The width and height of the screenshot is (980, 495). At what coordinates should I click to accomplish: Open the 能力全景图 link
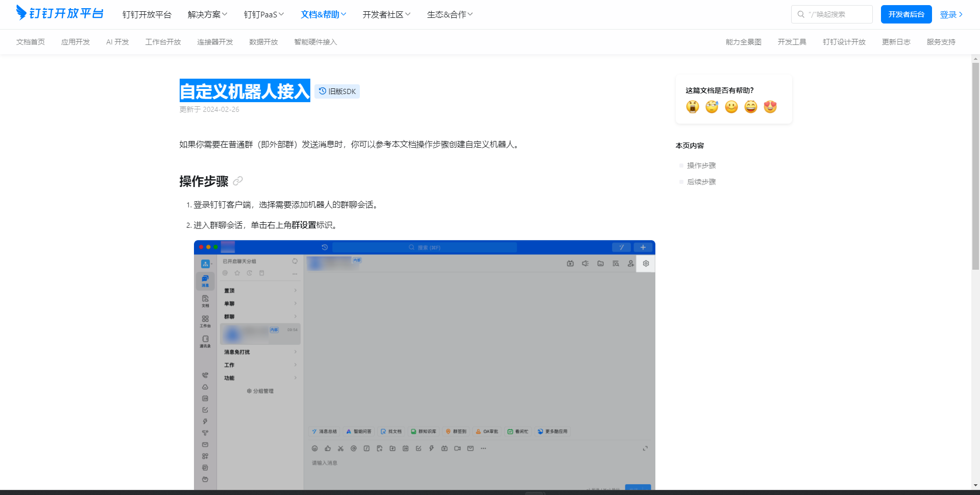tap(744, 42)
